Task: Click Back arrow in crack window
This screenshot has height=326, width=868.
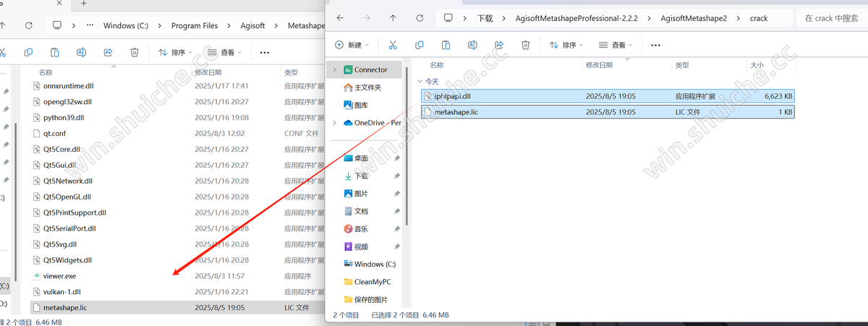Action: [340, 17]
